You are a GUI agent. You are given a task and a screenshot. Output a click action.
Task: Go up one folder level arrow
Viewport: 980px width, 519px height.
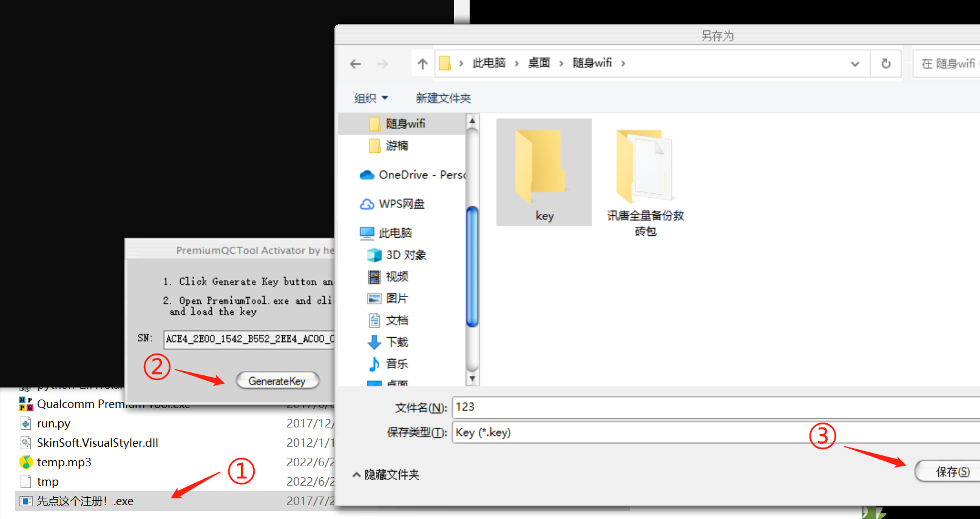point(422,64)
